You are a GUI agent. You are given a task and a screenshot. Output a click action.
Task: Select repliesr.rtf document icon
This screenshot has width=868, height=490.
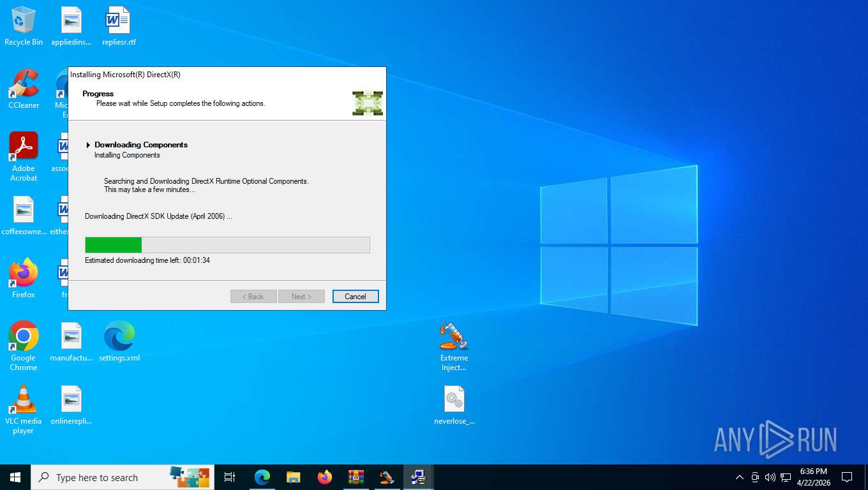coord(119,26)
